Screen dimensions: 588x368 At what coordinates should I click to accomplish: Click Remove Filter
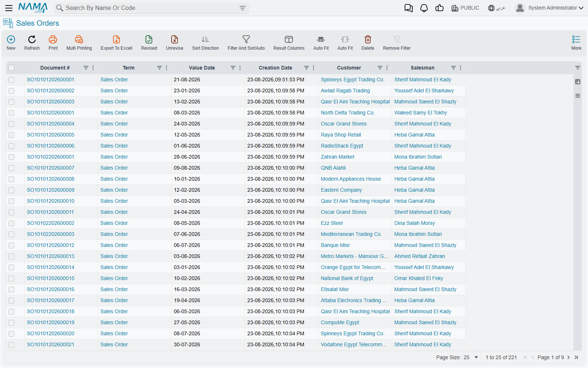pos(397,43)
